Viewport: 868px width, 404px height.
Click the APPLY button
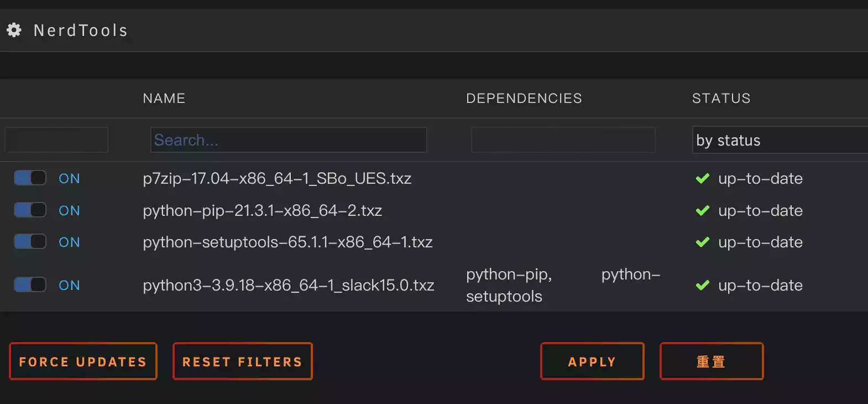point(592,361)
